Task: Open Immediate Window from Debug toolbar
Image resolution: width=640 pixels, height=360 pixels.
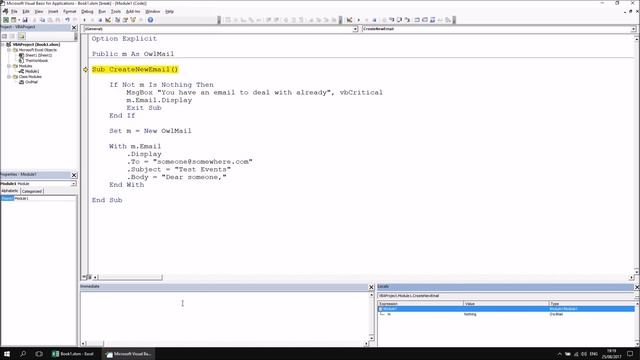Action: [x=425, y=20]
